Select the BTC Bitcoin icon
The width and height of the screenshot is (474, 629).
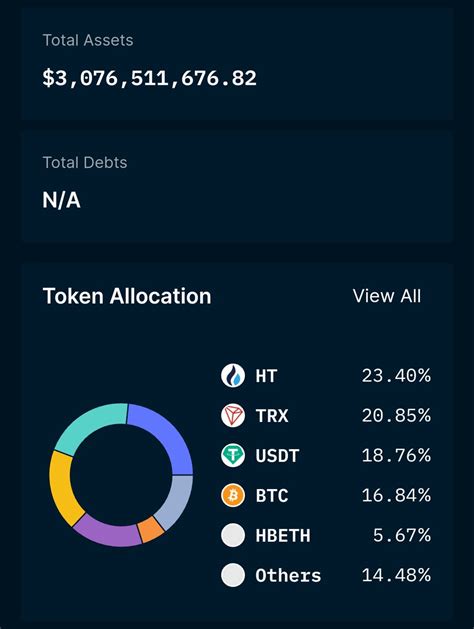tap(233, 495)
